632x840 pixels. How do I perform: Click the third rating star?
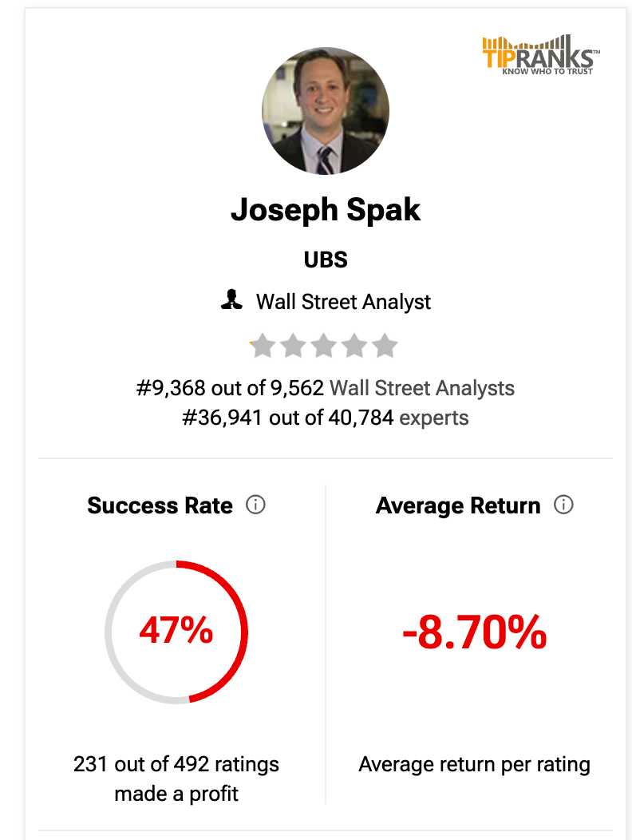coord(324,346)
